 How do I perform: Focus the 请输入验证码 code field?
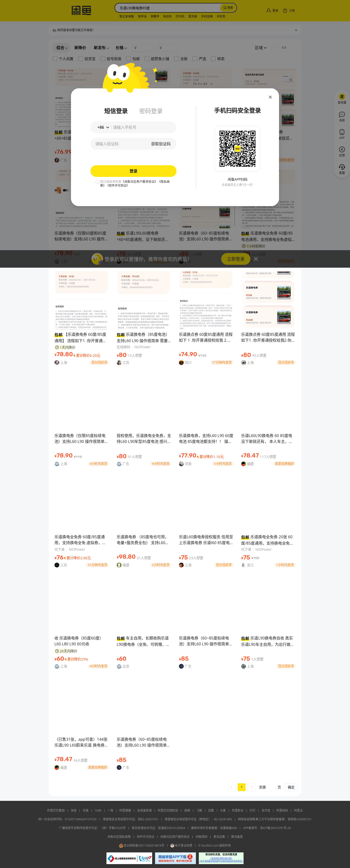[x=120, y=144]
